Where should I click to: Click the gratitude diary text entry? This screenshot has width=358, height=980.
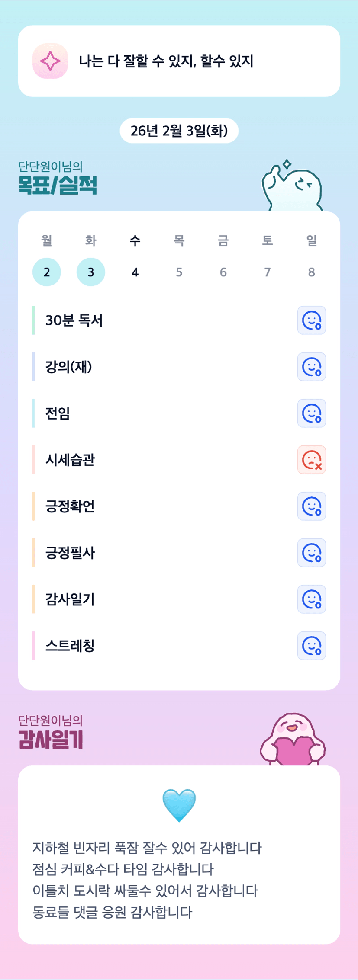tap(147, 880)
